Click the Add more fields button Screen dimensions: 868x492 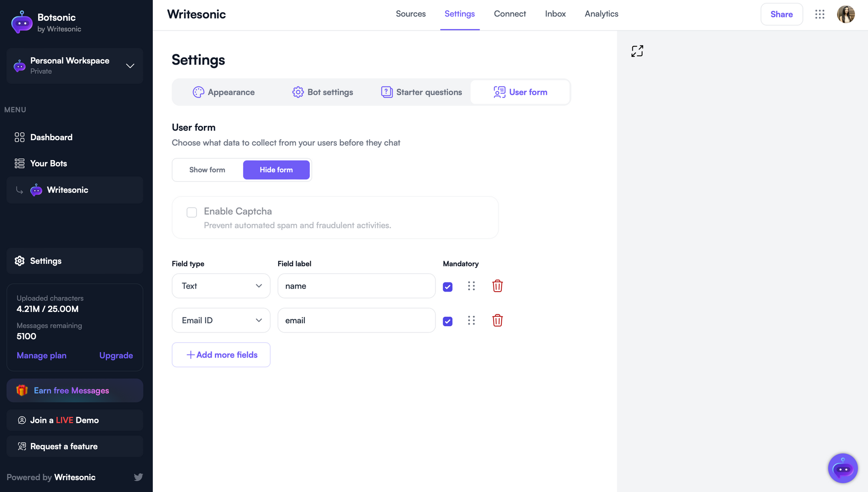click(x=221, y=354)
